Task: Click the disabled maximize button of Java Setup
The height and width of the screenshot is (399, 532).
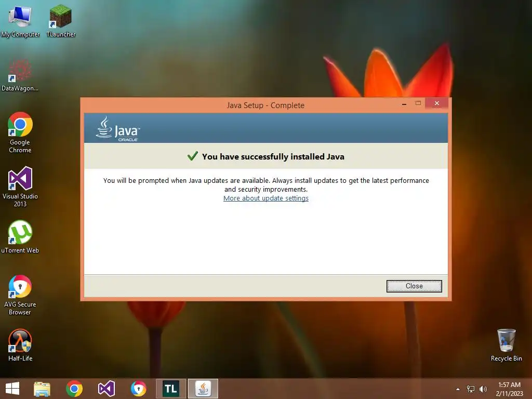Action: pos(418,103)
